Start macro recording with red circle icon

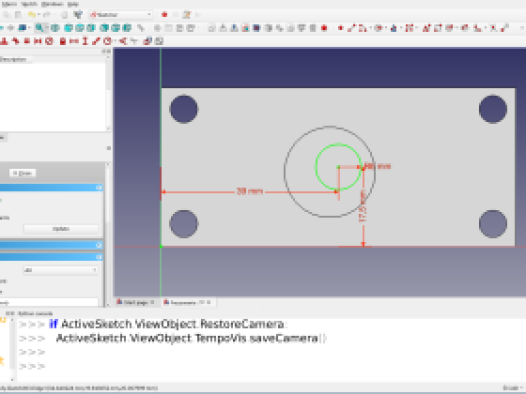tap(164, 15)
